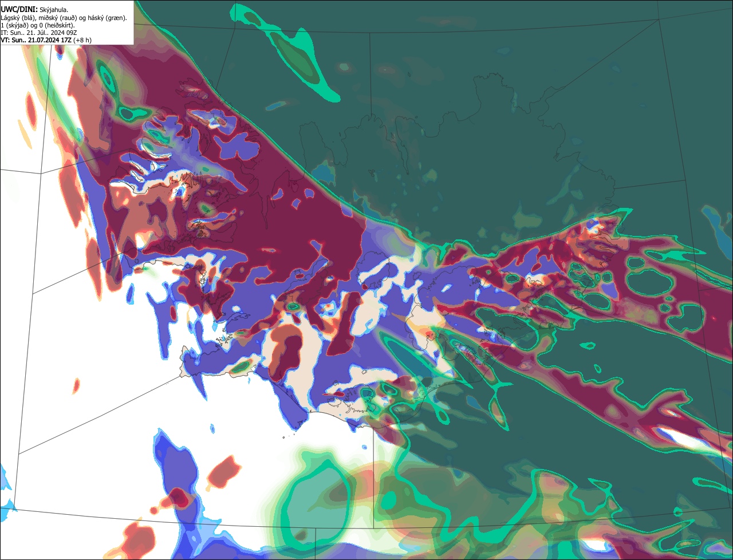Click the 'miðský (rauð)' legend text
Image resolution: width=733 pixels, height=560 pixels.
pyautogui.click(x=58, y=18)
